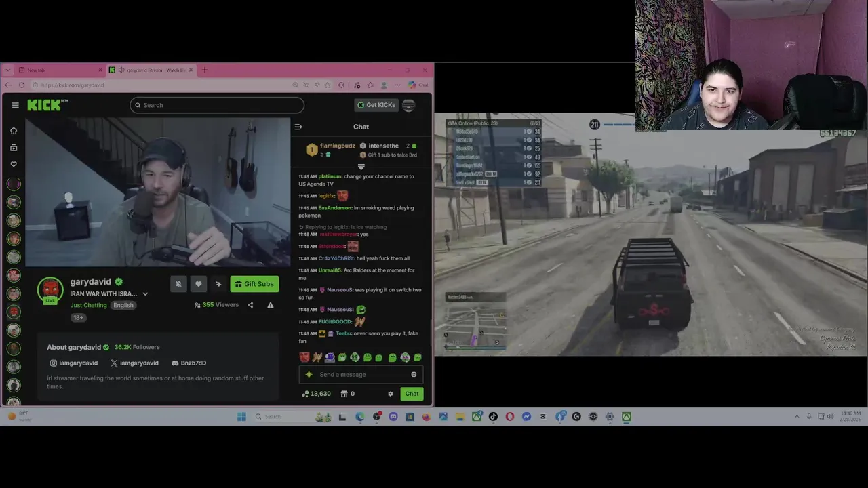
Task: Click Send a message input
Action: coord(361,375)
